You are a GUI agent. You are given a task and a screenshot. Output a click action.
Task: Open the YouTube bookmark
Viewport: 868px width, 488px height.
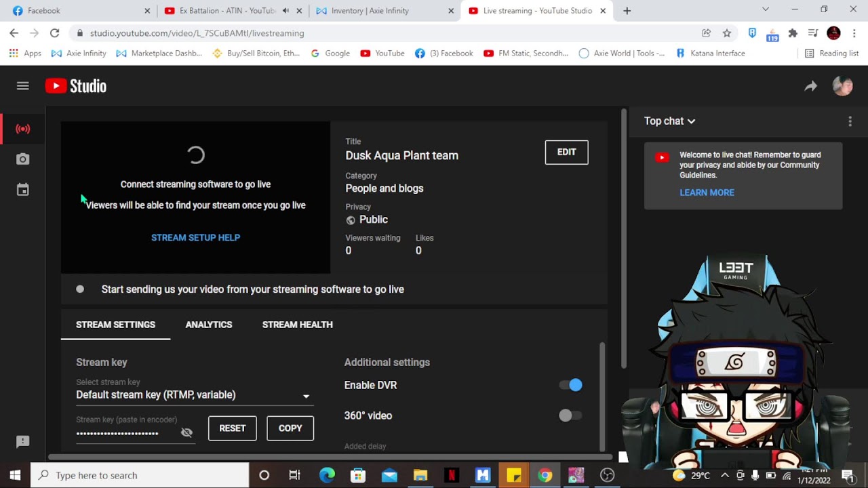[x=382, y=53]
